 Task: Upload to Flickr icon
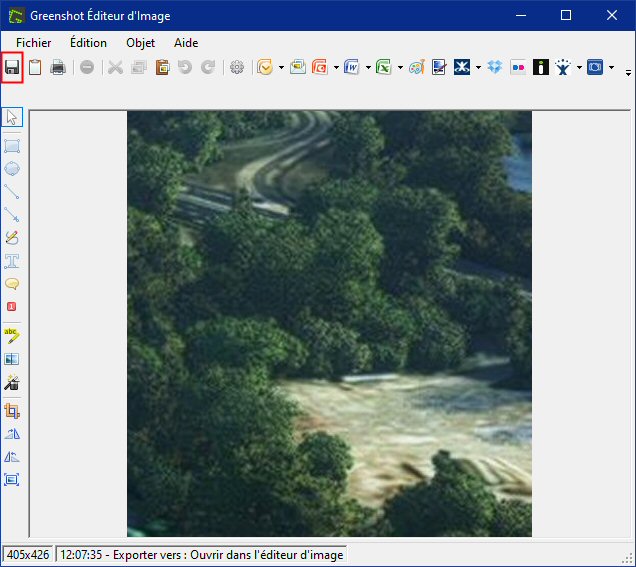click(x=518, y=67)
